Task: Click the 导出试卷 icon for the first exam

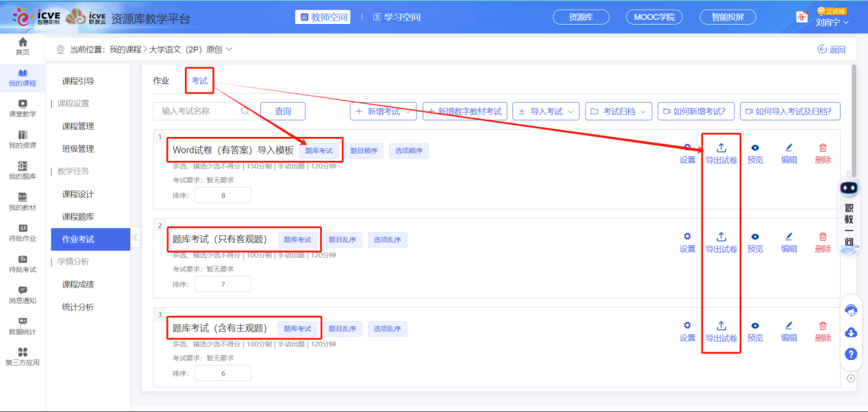Action: pyautogui.click(x=721, y=148)
